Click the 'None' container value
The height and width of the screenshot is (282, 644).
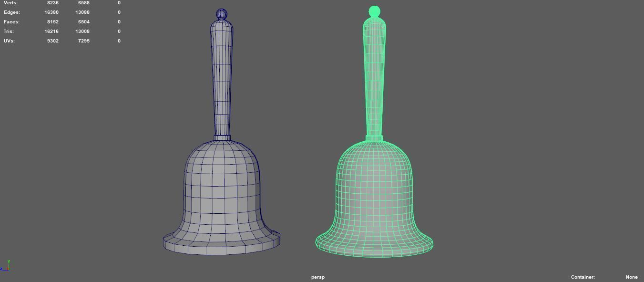pos(632,277)
